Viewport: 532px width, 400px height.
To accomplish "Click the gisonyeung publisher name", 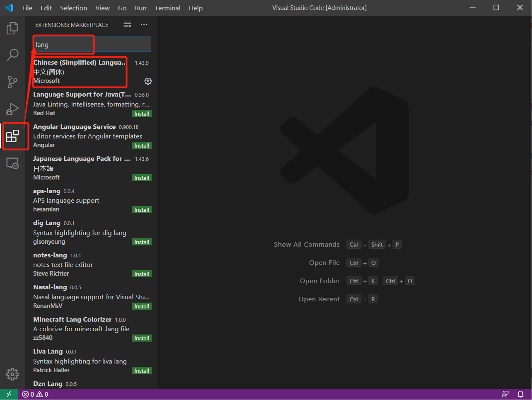I will click(49, 242).
